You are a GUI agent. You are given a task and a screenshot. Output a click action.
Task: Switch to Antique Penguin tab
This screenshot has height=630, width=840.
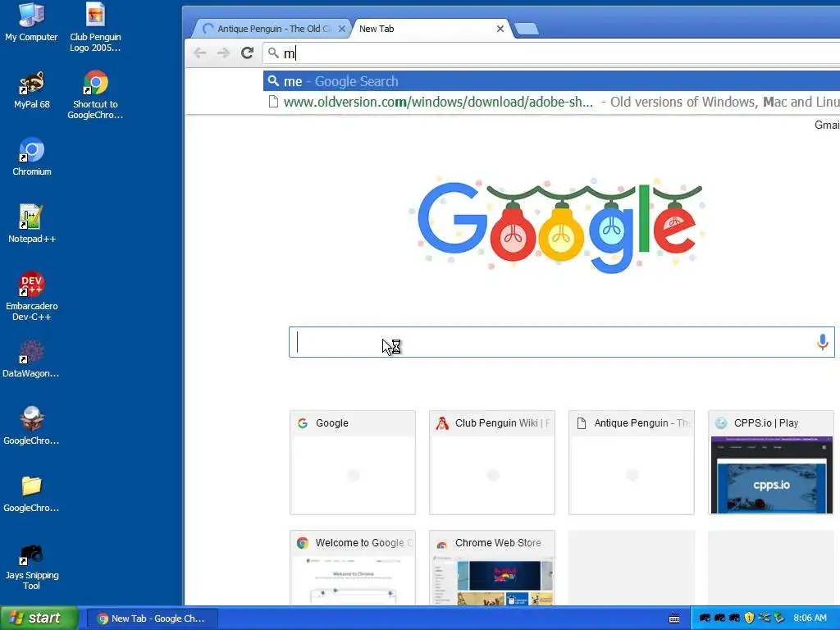[x=273, y=29]
